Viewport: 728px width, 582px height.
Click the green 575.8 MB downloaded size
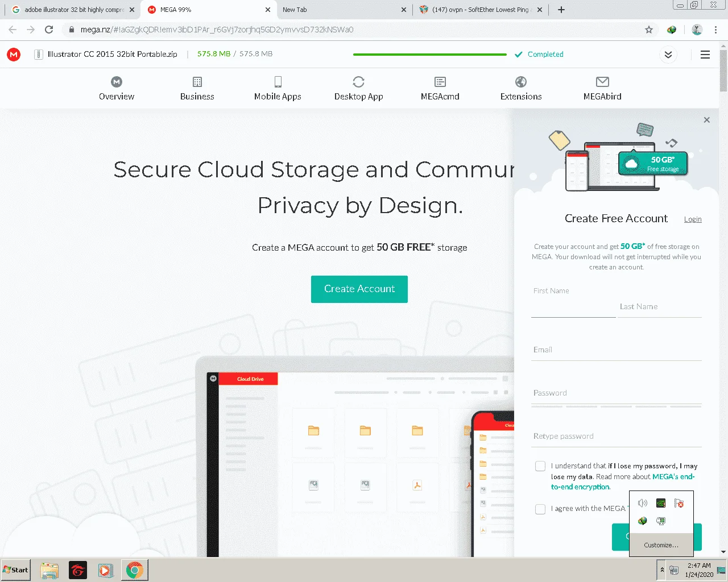point(214,54)
